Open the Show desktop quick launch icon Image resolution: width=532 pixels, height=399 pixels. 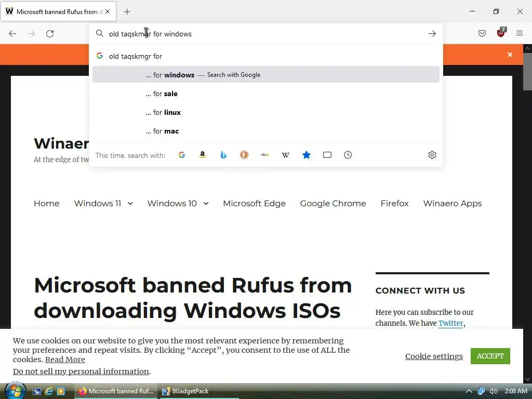(37, 391)
